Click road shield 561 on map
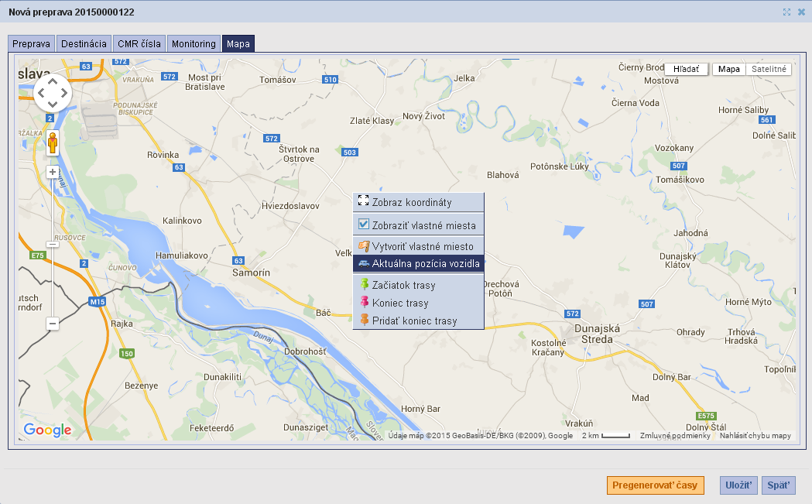 coord(767,120)
